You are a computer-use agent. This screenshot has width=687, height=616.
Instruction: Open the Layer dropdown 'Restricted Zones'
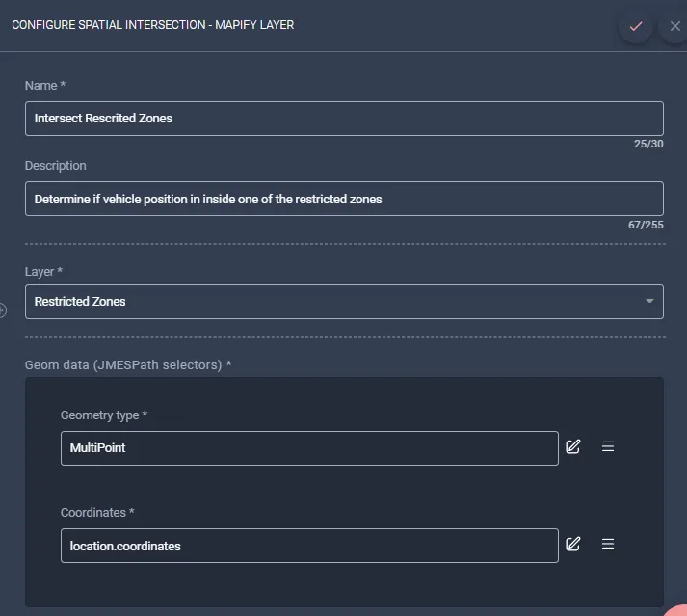coord(344,302)
